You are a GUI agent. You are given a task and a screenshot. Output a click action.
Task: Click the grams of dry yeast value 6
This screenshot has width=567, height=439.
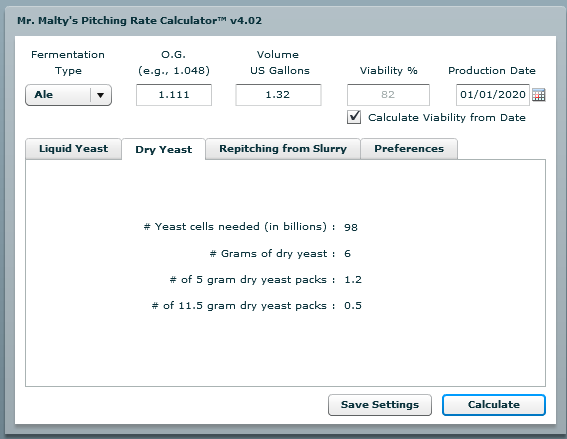(348, 253)
